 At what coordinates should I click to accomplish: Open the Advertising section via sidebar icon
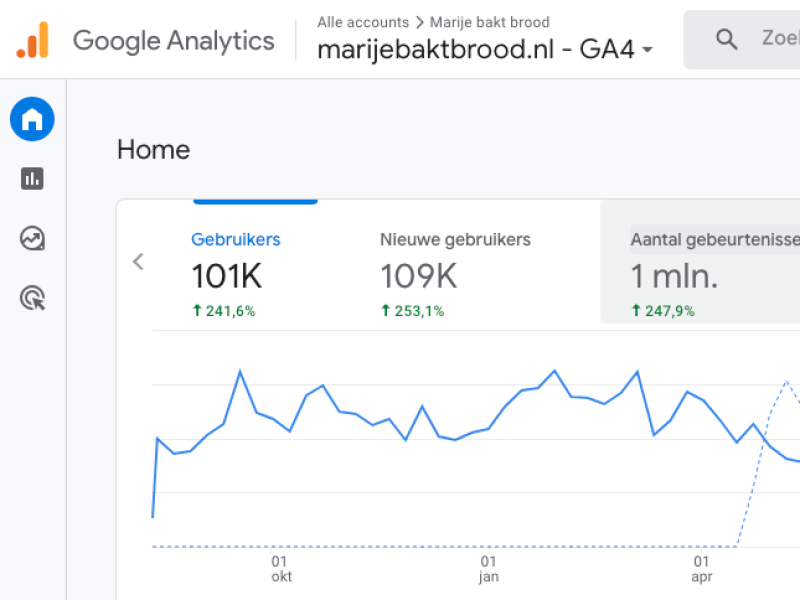coord(32,299)
